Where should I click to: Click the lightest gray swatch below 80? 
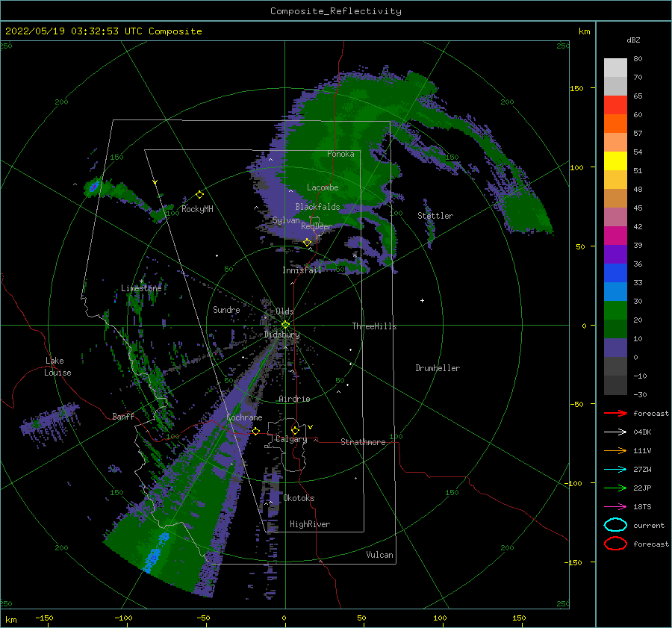click(x=615, y=68)
